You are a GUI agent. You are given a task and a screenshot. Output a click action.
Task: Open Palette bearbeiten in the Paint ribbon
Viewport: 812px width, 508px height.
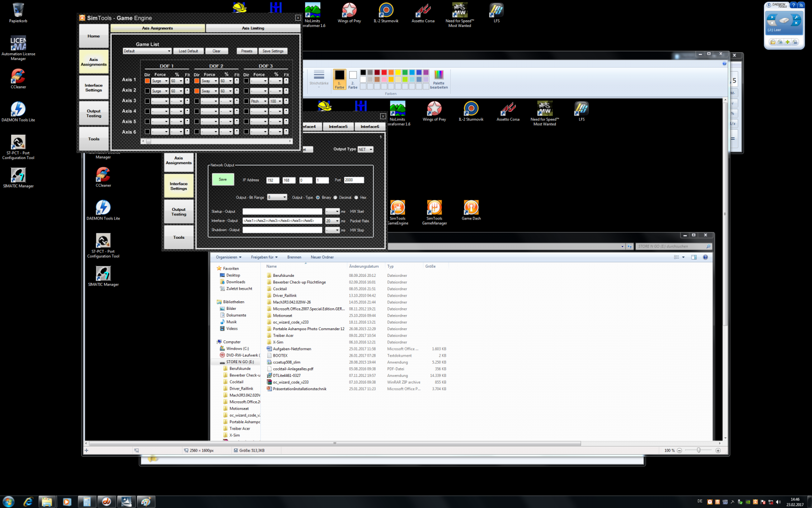[439, 79]
